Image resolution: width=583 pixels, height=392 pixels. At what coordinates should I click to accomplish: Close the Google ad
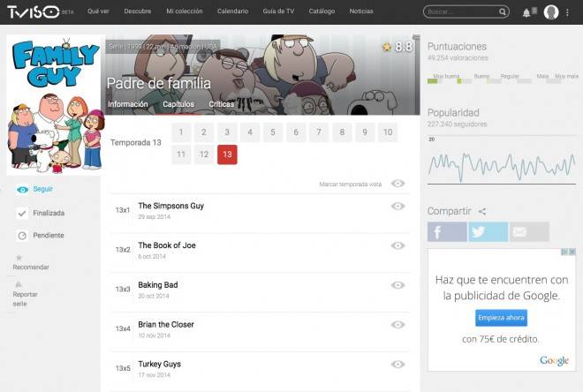coord(572,252)
